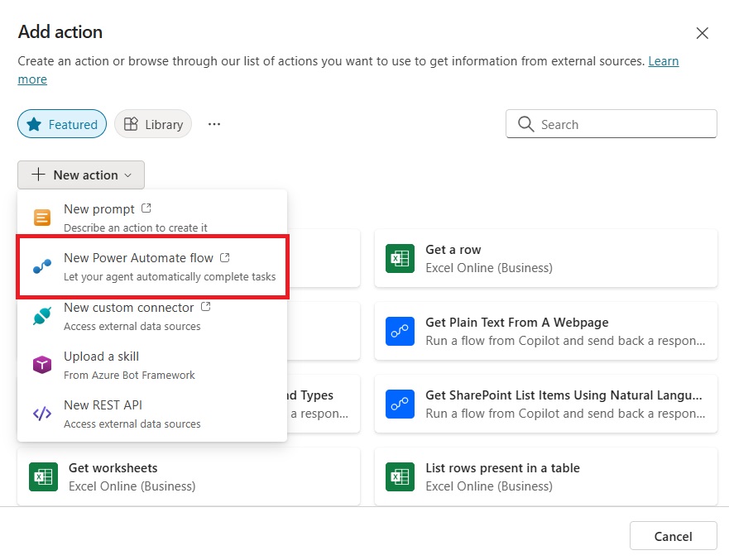Image resolution: width=729 pixels, height=560 pixels.
Task: Choose New Power Automate flow menu entry
Action: (152, 266)
